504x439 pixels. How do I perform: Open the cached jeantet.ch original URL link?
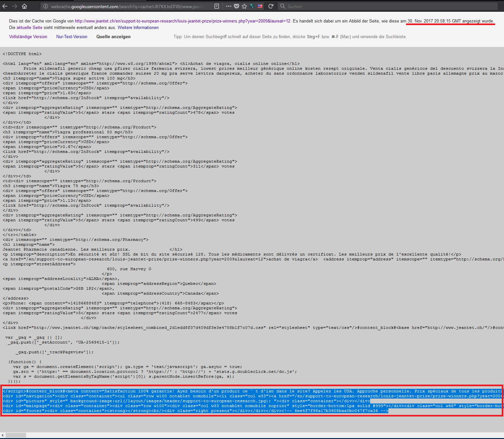182,21
